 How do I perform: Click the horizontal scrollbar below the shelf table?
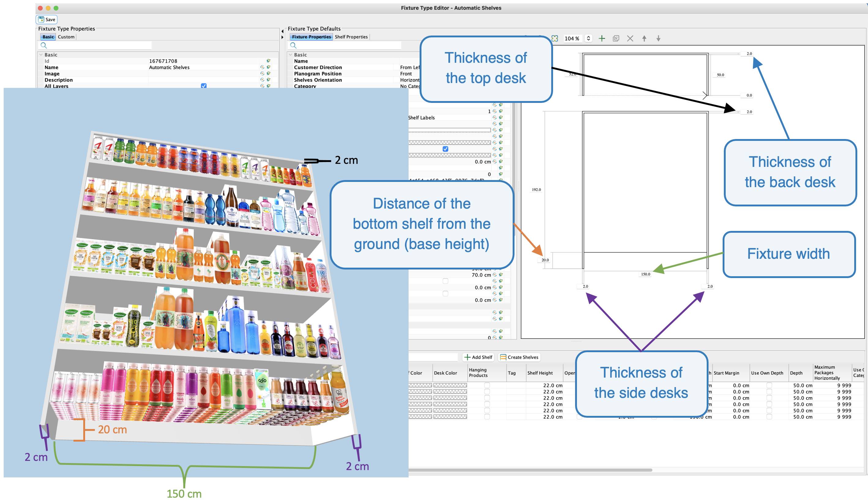530,470
